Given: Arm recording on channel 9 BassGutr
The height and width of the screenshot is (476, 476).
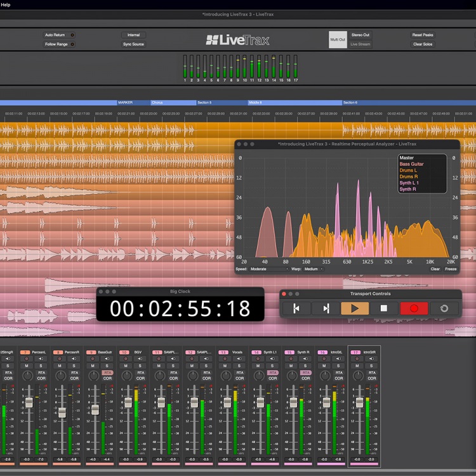Looking at the screenshot, I should pyautogui.click(x=93, y=359).
